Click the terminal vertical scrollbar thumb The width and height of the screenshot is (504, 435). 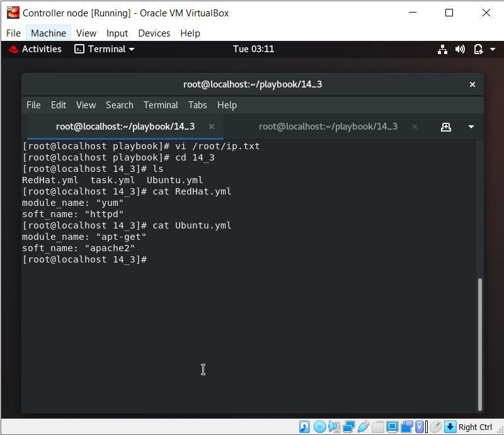480,344
